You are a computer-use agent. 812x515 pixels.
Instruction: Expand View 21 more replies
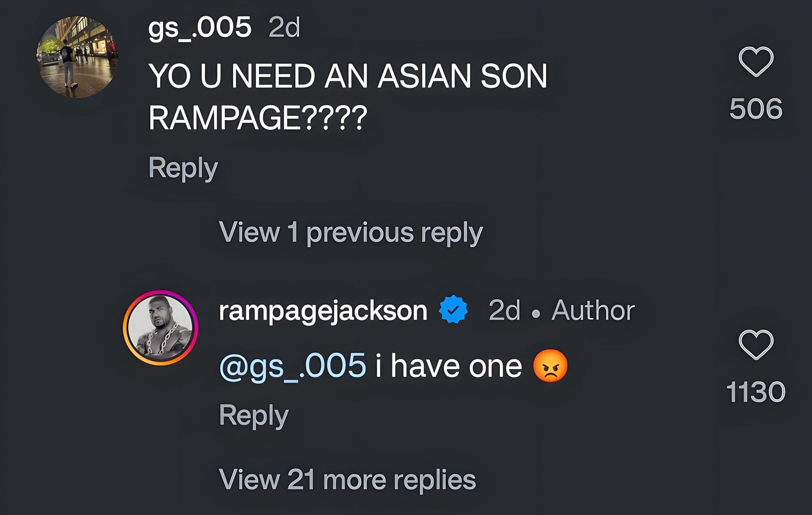tap(347, 480)
